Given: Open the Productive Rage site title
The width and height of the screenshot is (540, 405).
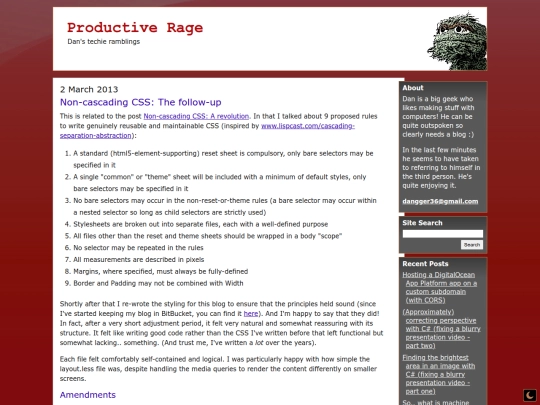Looking at the screenshot, I should tap(135, 28).
